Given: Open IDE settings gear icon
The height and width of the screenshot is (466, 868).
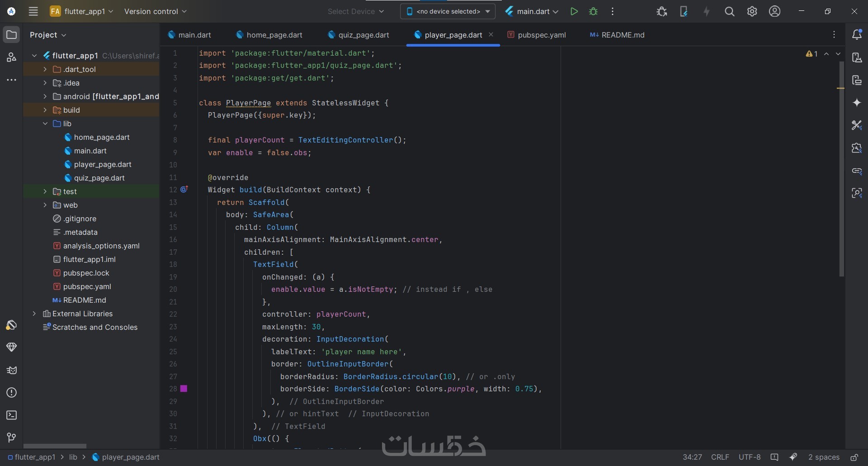Looking at the screenshot, I should point(752,11).
